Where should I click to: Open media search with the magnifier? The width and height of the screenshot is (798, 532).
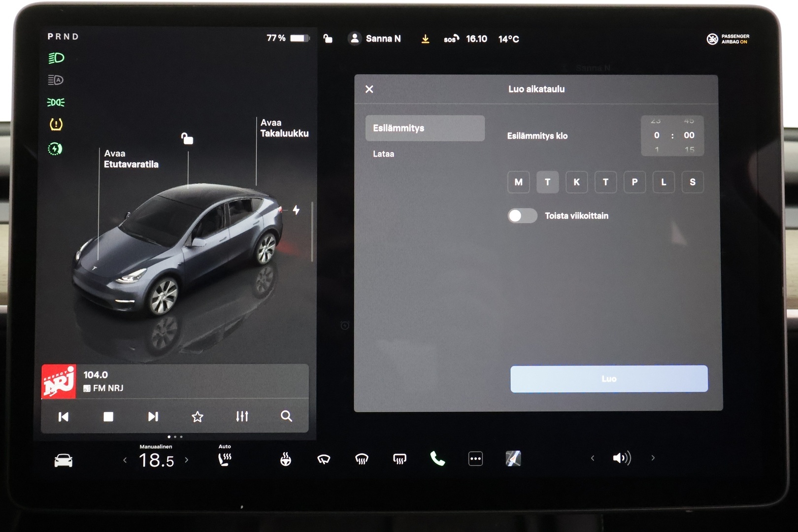[x=286, y=416]
